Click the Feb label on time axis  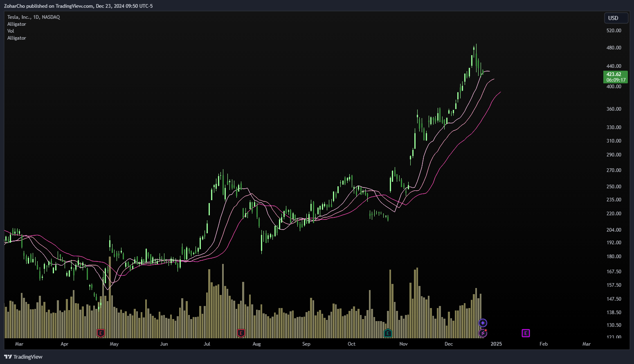[544, 344]
